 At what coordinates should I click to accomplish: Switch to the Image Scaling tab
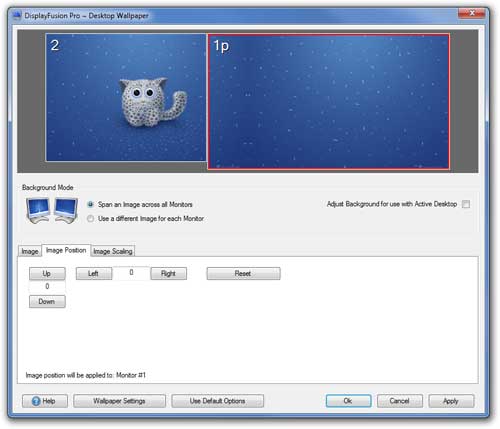click(x=113, y=251)
